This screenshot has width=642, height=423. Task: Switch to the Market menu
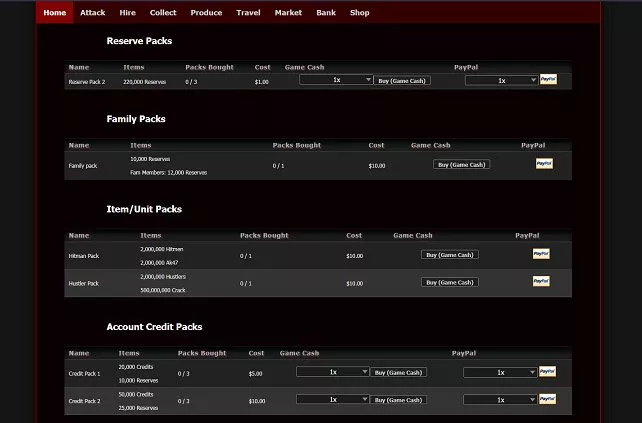288,13
